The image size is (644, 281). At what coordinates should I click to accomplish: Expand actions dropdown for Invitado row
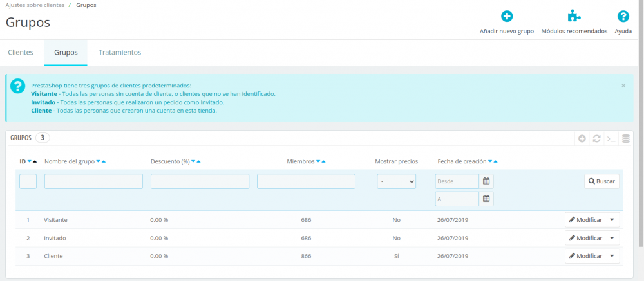[612, 238]
